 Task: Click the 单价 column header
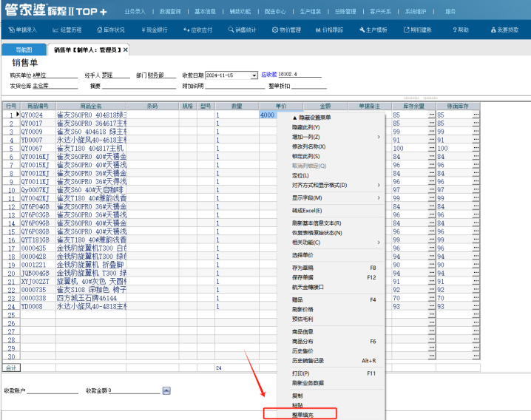tap(281, 106)
